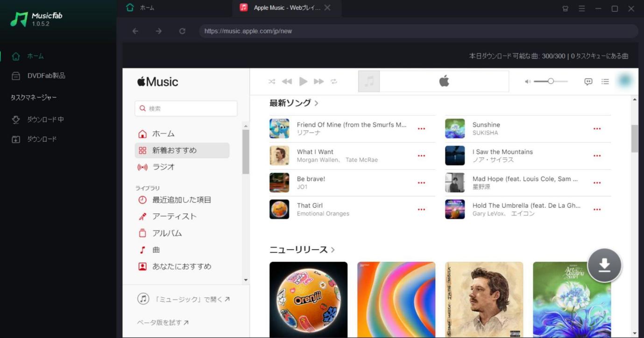Open more options for Hold The Umbrella

[x=597, y=210]
